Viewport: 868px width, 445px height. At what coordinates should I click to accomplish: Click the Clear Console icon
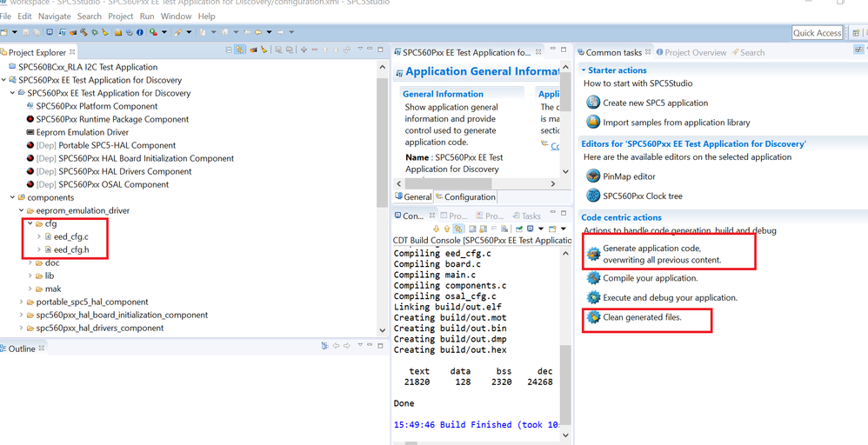[x=504, y=229]
